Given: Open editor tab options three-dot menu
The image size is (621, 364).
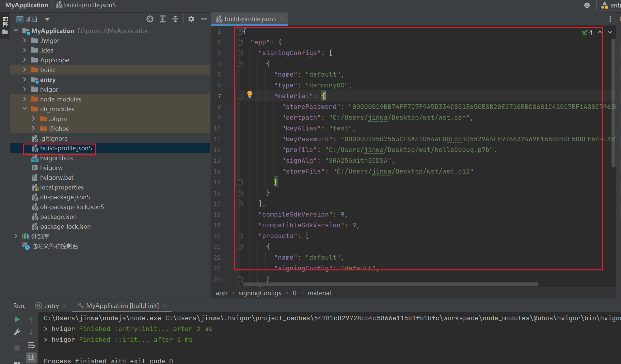Looking at the screenshot, I should [x=610, y=19].
